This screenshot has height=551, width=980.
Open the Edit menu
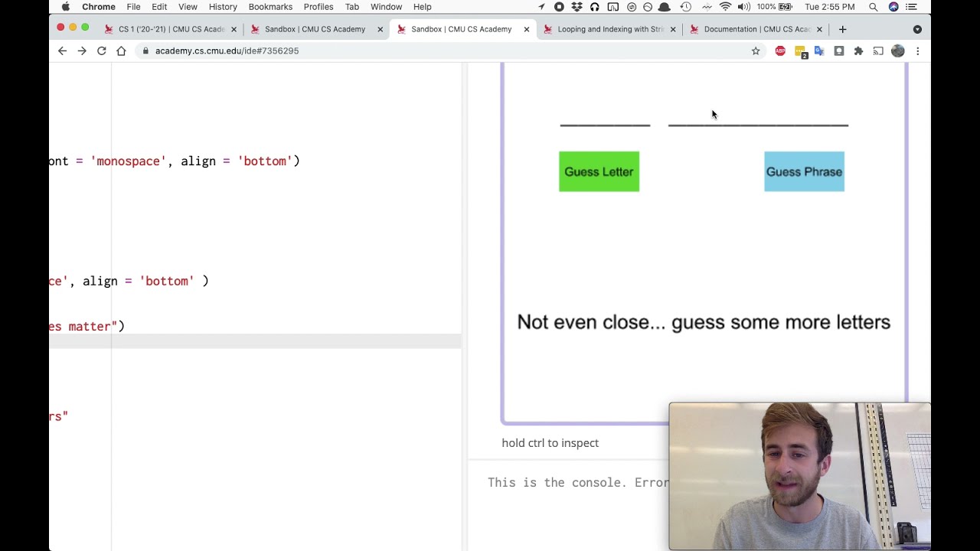(x=159, y=7)
